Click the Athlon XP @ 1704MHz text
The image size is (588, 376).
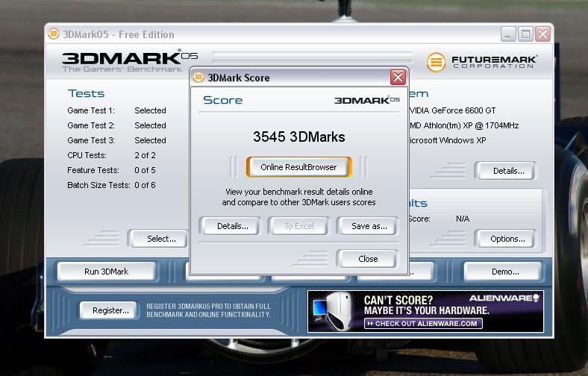[x=464, y=125]
